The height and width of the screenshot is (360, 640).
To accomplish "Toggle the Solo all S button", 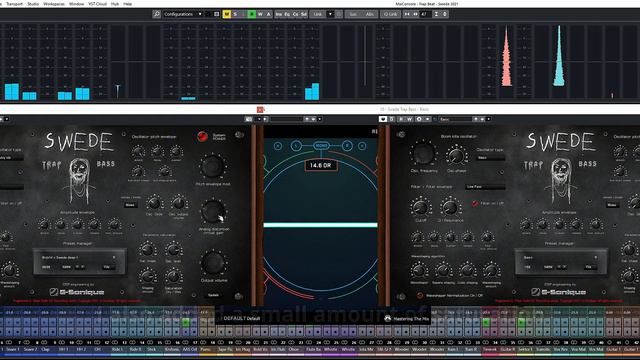I will tap(235, 14).
